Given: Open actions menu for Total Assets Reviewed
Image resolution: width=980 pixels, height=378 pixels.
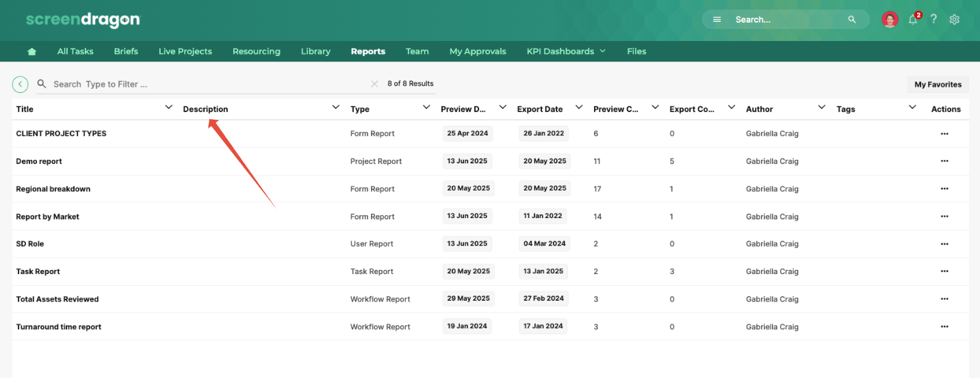Looking at the screenshot, I should tap(944, 299).
